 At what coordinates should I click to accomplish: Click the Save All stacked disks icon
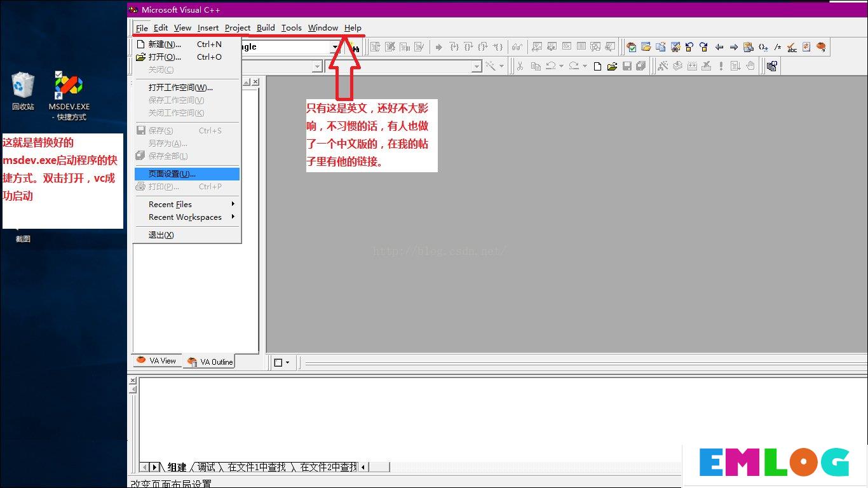coord(641,66)
